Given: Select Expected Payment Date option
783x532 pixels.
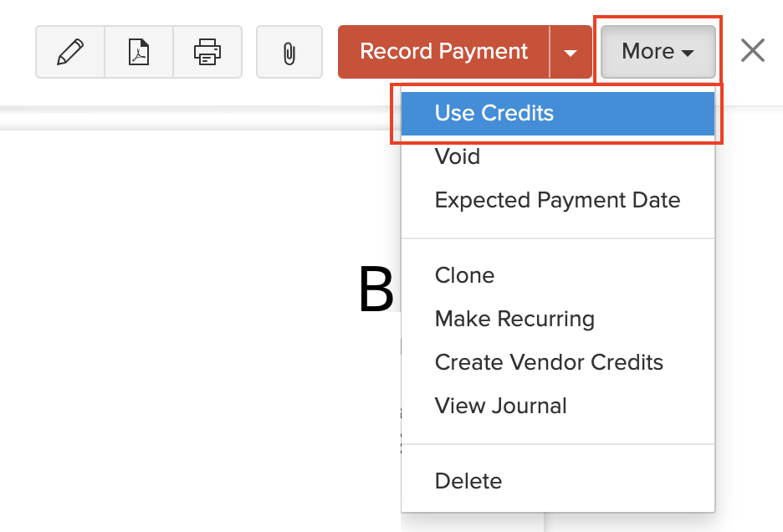Looking at the screenshot, I should point(557,200).
